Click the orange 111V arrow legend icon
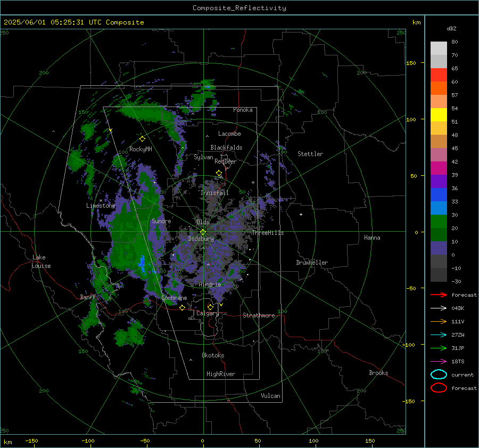The height and width of the screenshot is (448, 479). (439, 321)
